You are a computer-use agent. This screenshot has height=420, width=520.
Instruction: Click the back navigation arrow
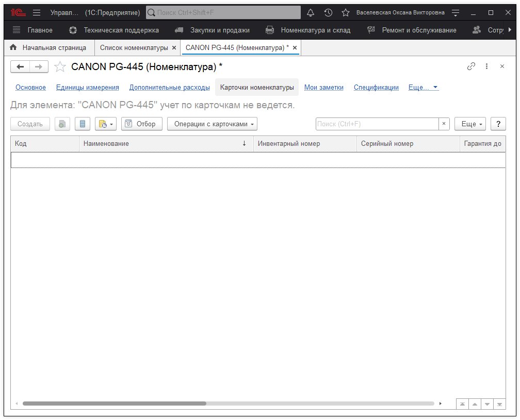point(20,66)
